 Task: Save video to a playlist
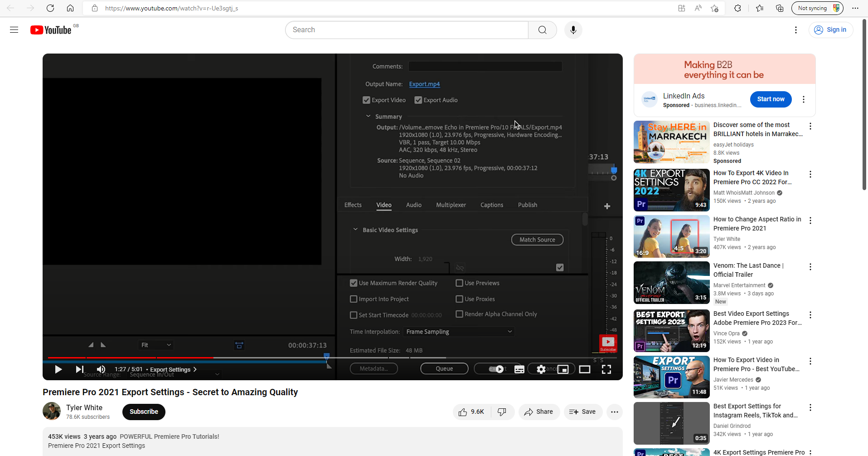pos(583,412)
